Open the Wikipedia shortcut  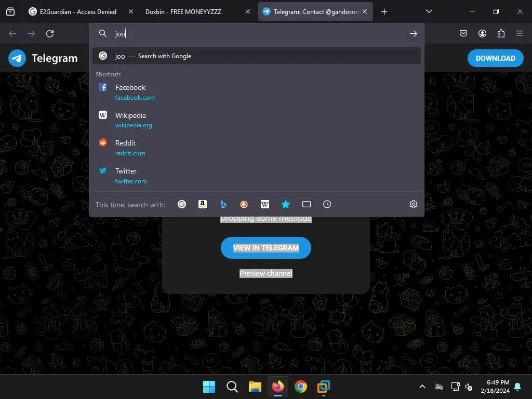click(x=257, y=120)
